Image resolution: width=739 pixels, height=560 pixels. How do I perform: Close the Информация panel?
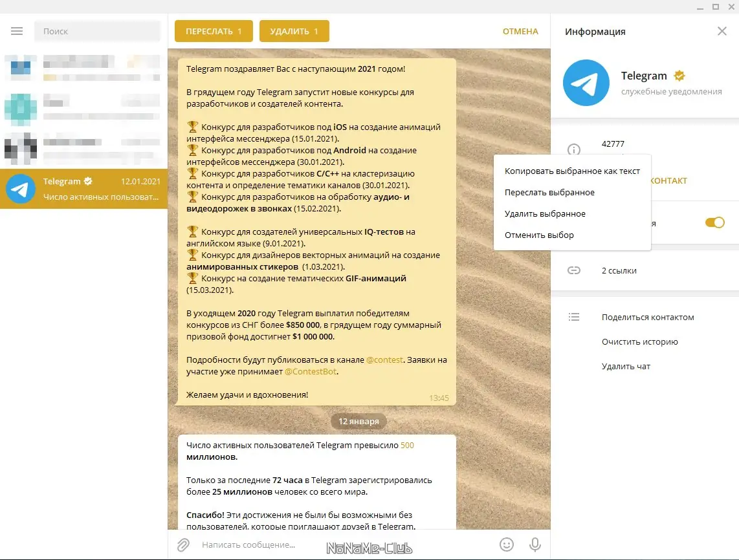click(722, 31)
